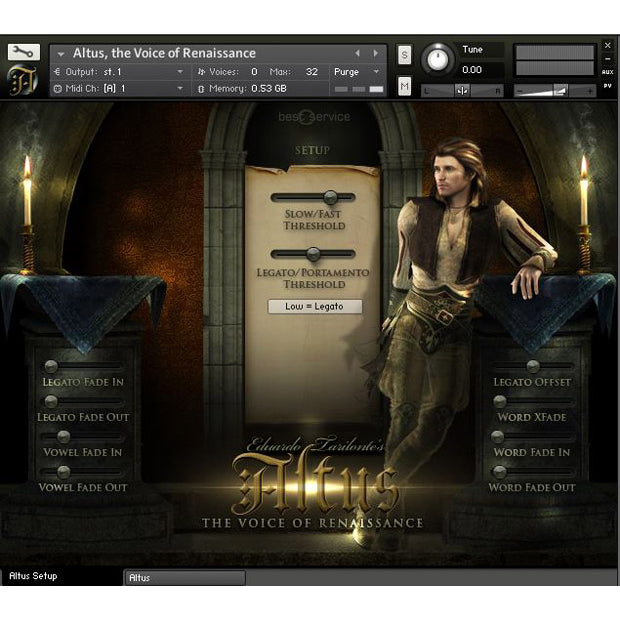Switch to the Altus tab
The height and width of the screenshot is (620, 620).
point(184,578)
